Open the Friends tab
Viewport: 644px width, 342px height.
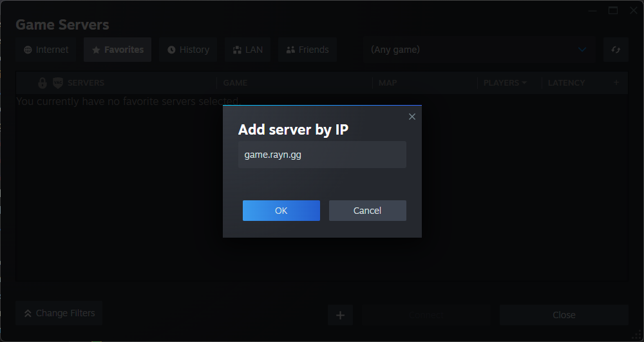point(308,50)
